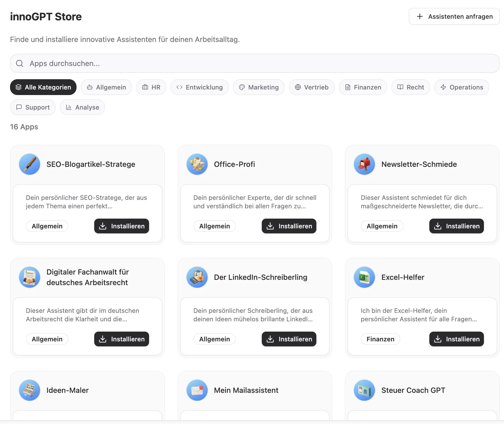This screenshot has width=504, height=424.
Task: Open Der LinkedIn-Schreiberling title
Action: tap(260, 277)
